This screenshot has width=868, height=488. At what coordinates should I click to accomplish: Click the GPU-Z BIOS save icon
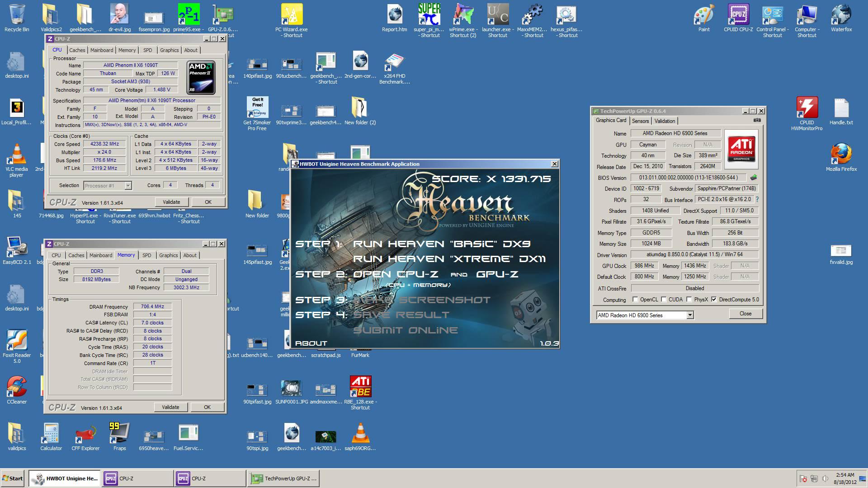(754, 178)
